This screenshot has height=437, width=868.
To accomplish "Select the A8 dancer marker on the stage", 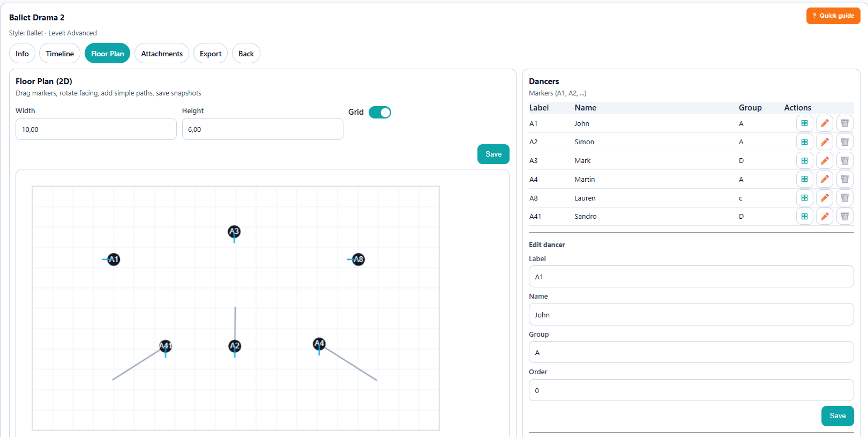I will click(358, 260).
